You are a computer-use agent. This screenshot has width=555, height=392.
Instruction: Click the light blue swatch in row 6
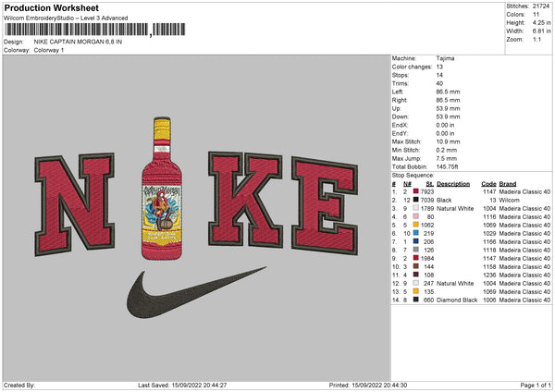click(x=416, y=233)
